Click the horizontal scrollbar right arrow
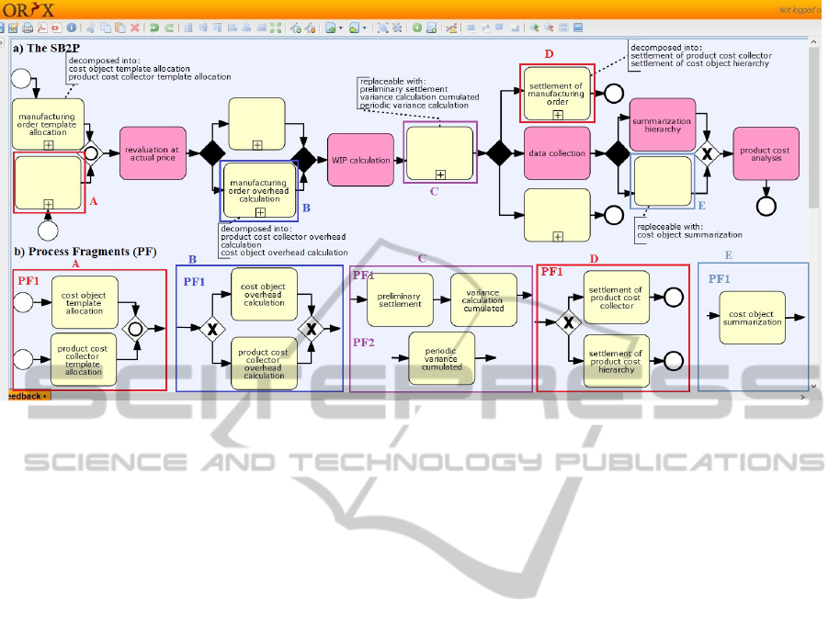 [x=803, y=397]
